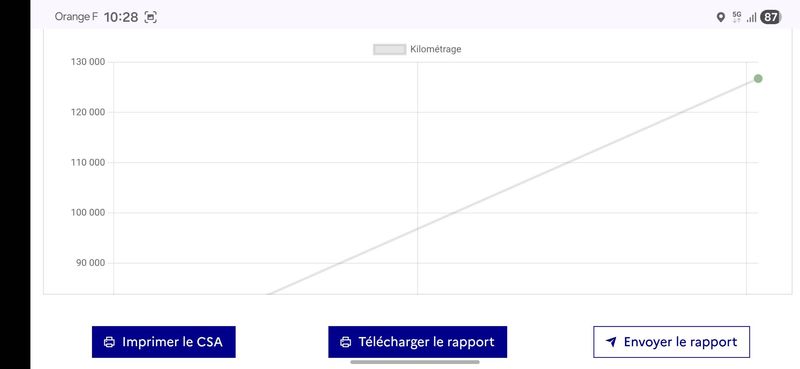Tap the signal strength bars icon

point(751,18)
